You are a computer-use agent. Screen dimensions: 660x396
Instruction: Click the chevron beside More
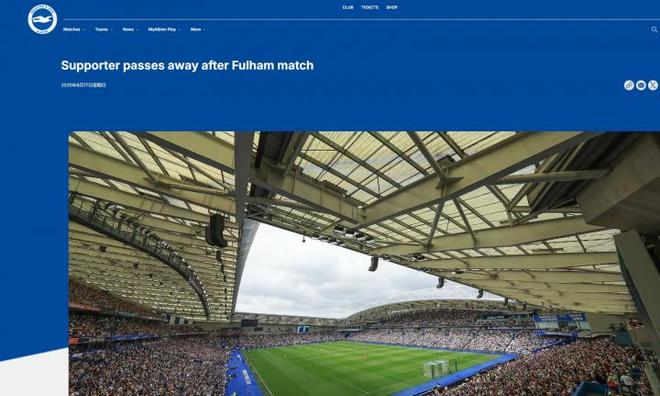coord(204,30)
